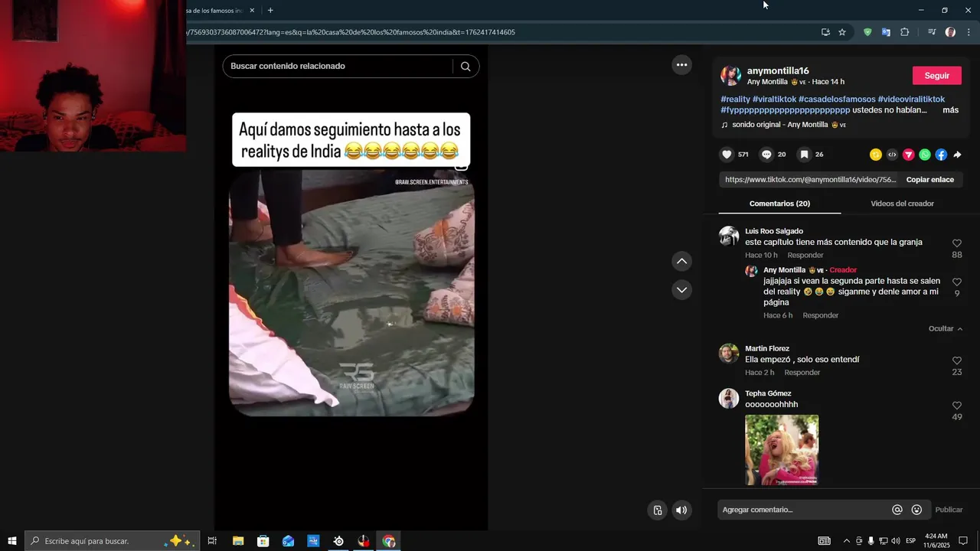Screen dimensions: 980x551
Task: Open the emoji picker in the comment box
Action: pyautogui.click(x=916, y=510)
